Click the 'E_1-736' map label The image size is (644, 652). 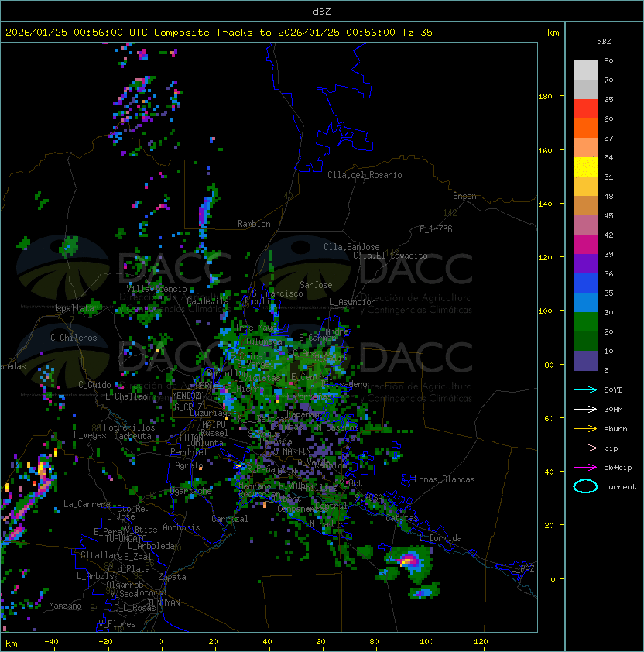pos(436,229)
